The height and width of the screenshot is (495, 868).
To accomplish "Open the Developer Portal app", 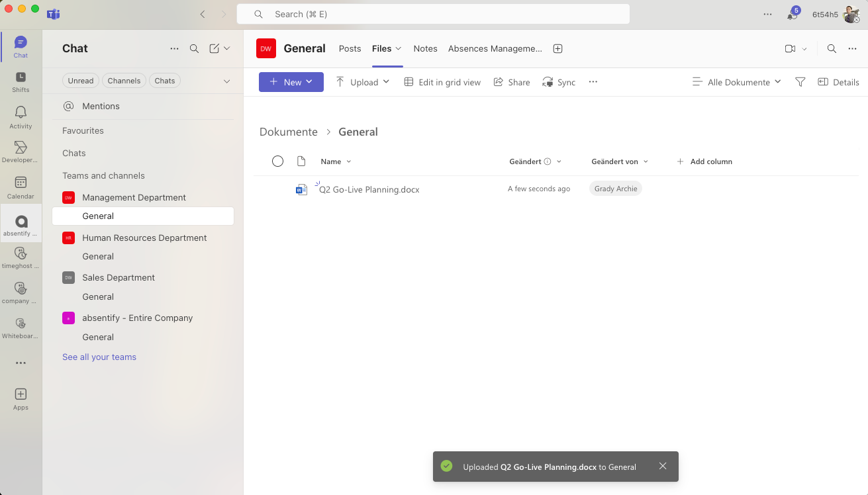I will (21, 153).
